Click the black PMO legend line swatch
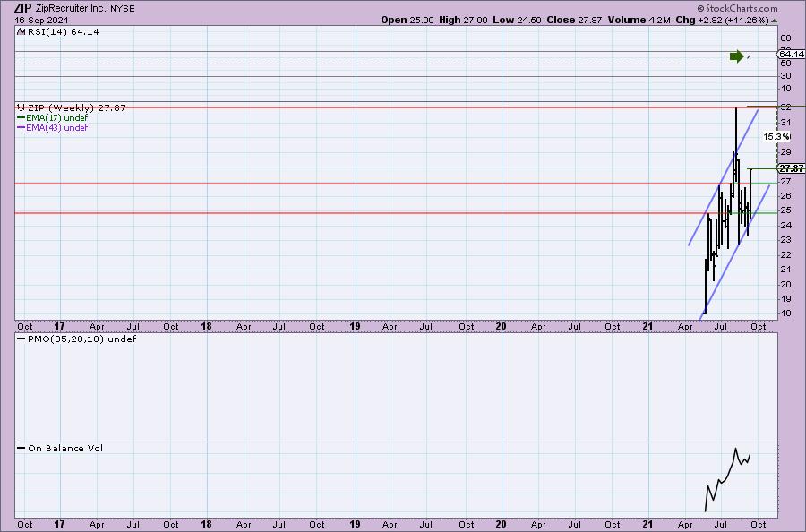This screenshot has height=532, width=806. [21, 339]
